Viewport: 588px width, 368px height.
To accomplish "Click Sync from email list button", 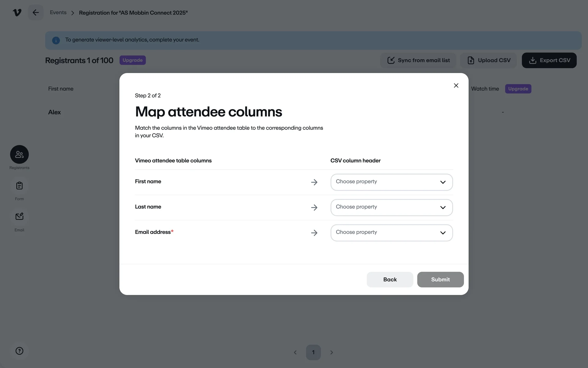I will [x=418, y=60].
